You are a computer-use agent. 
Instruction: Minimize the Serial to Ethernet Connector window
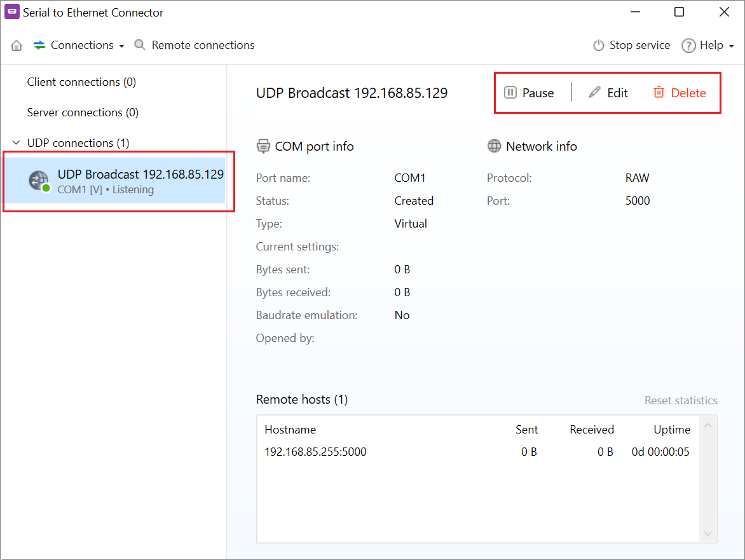[x=635, y=12]
